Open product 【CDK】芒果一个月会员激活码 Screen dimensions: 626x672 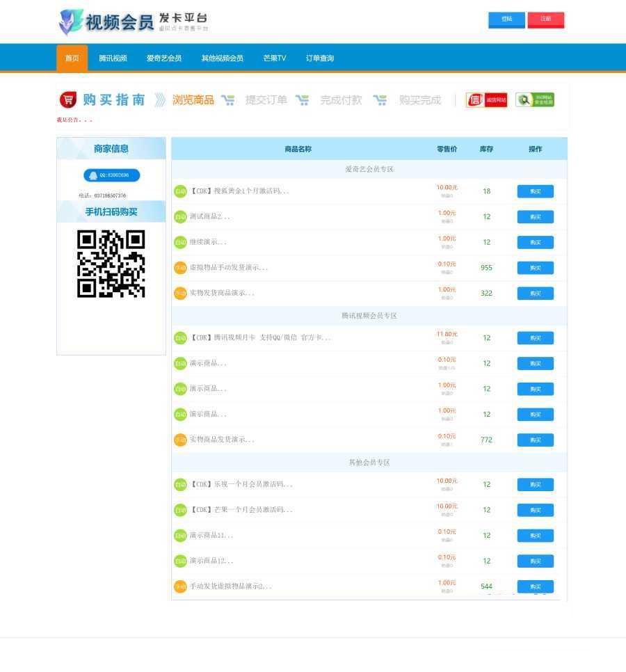241,510
